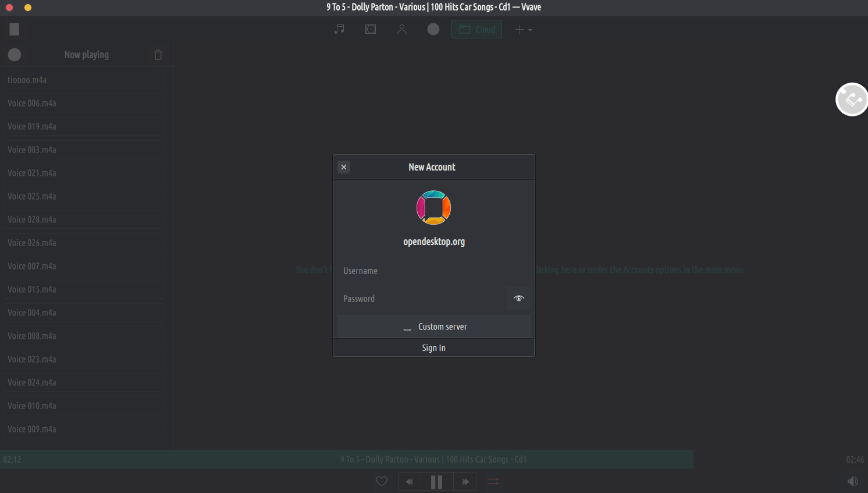This screenshot has width=868, height=493.
Task: Switch to the Cloud tab
Action: pos(476,29)
